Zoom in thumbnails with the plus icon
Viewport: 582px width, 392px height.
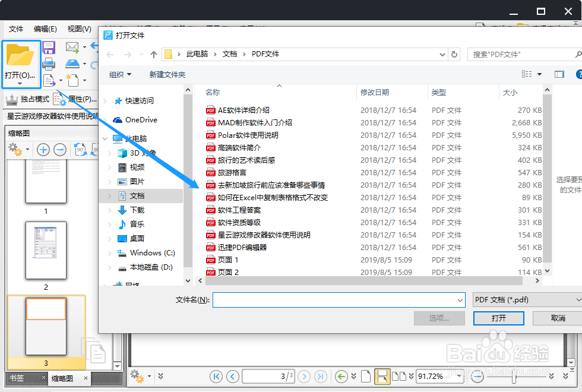[x=43, y=150]
